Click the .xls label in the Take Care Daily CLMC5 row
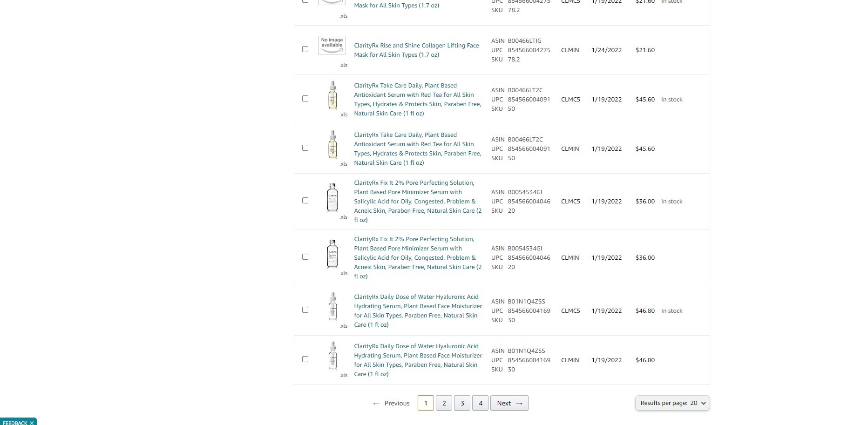868x425 pixels. (344, 115)
